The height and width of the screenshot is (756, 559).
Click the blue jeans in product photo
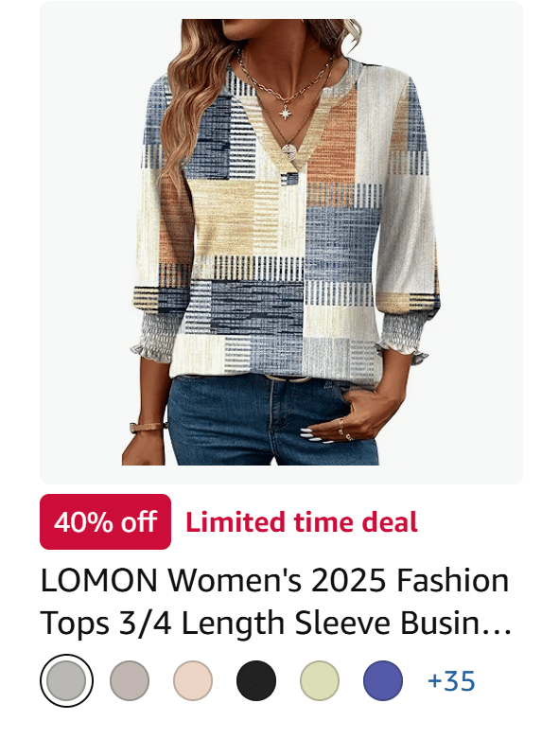272,421
